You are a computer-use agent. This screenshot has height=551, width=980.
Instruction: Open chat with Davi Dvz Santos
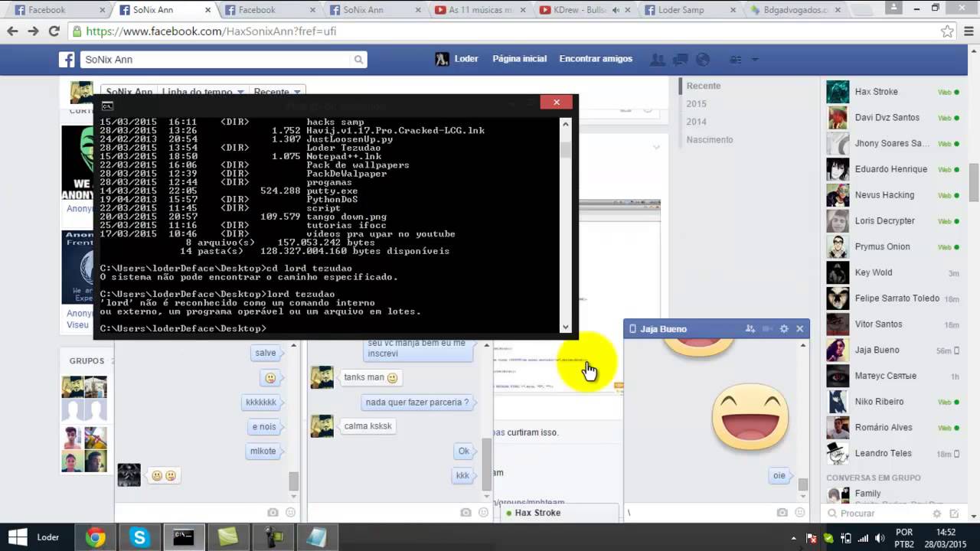pyautogui.click(x=893, y=118)
